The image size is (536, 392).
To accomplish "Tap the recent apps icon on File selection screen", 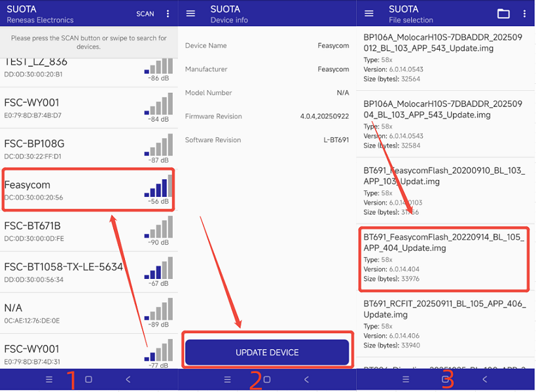I will click(x=406, y=380).
